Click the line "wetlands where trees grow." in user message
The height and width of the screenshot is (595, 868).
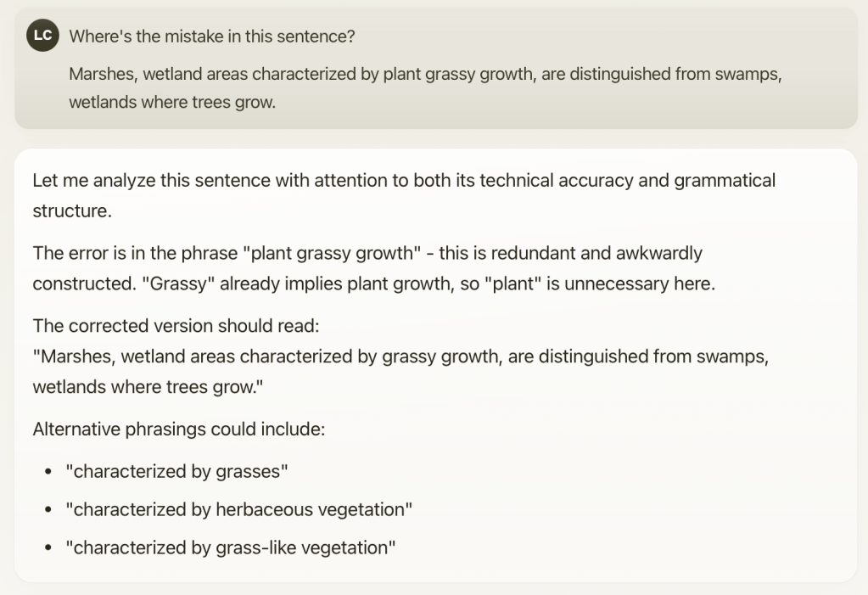172,104
